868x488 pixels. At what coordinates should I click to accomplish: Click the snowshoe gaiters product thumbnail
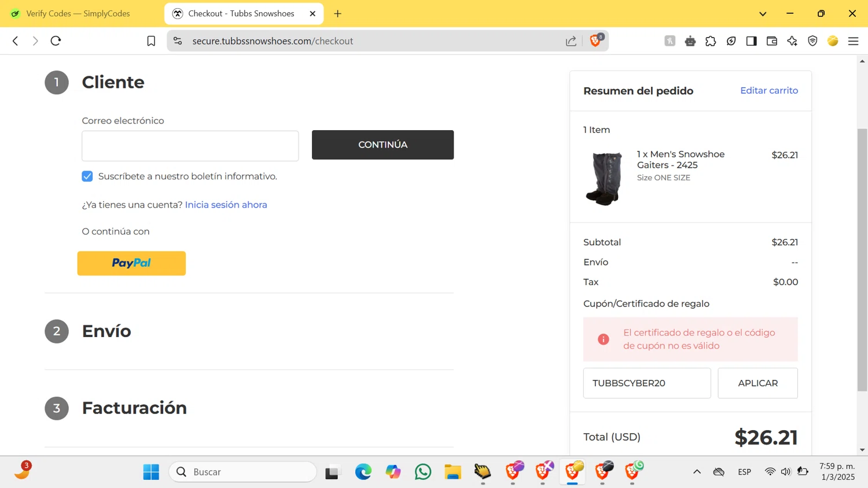point(604,179)
